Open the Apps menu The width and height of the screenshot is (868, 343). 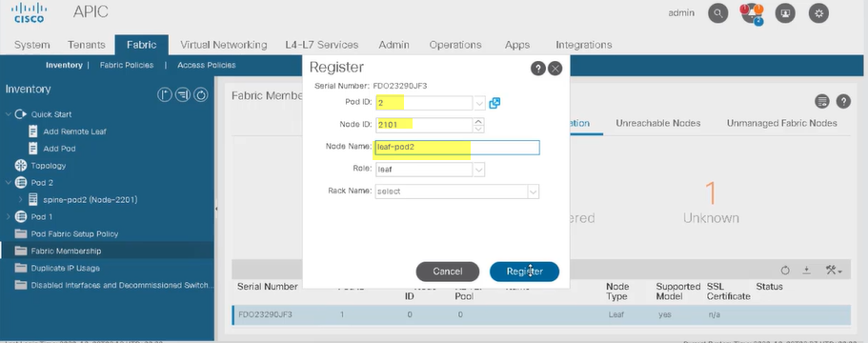517,45
